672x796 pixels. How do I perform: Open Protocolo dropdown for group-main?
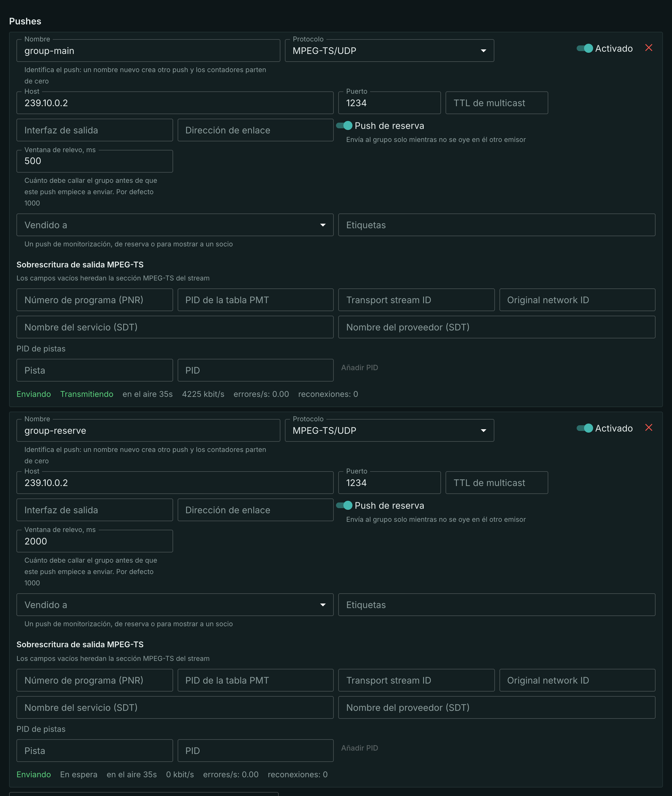(389, 51)
